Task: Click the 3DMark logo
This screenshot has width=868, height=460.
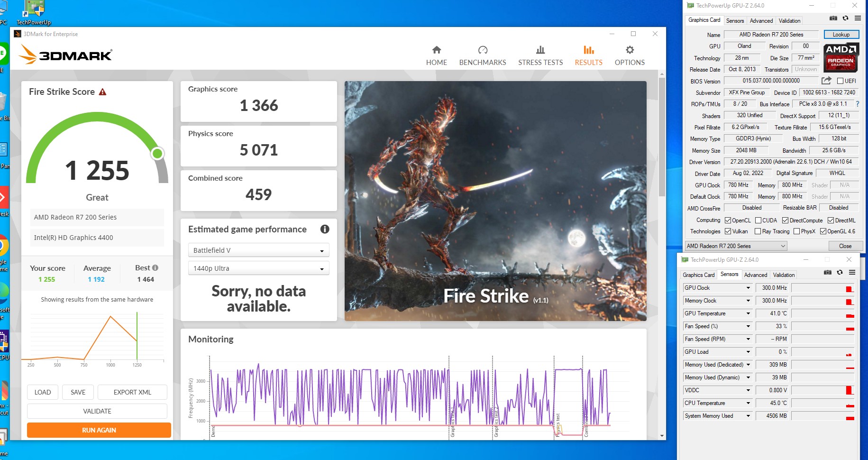Action: (x=65, y=55)
